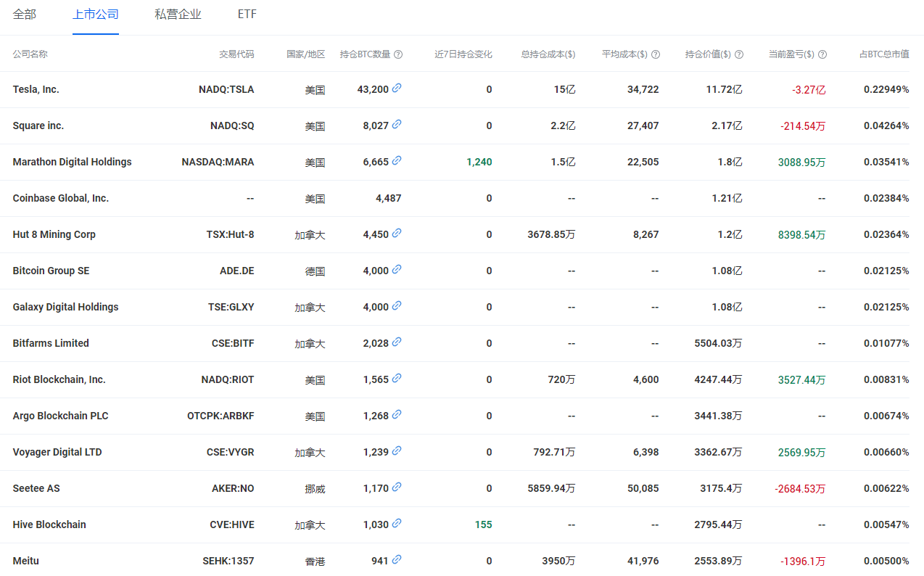Select the Bitcoin Group SE company name
This screenshot has height=576, width=924.
point(51,271)
